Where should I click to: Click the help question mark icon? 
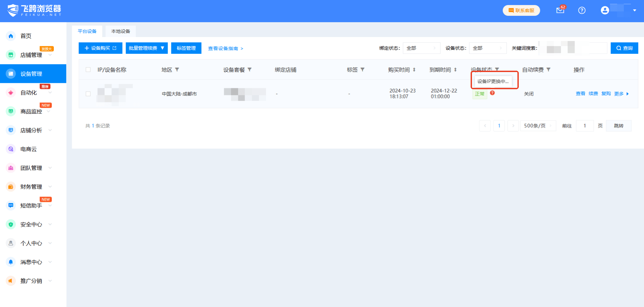(582, 10)
